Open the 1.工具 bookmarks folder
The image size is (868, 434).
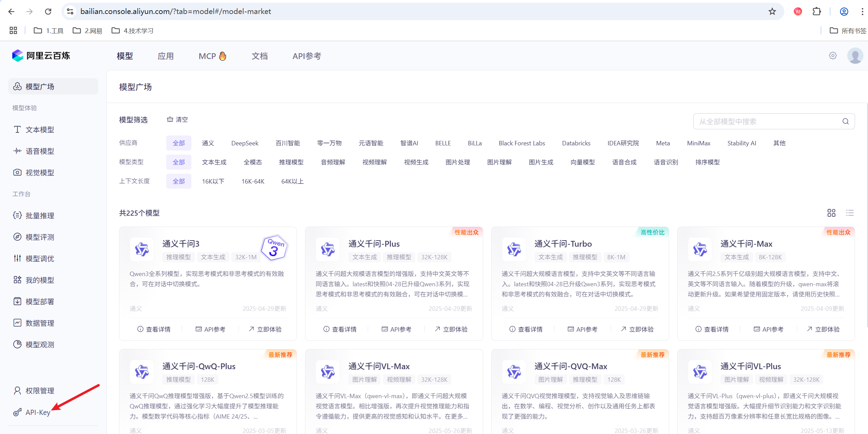point(49,31)
